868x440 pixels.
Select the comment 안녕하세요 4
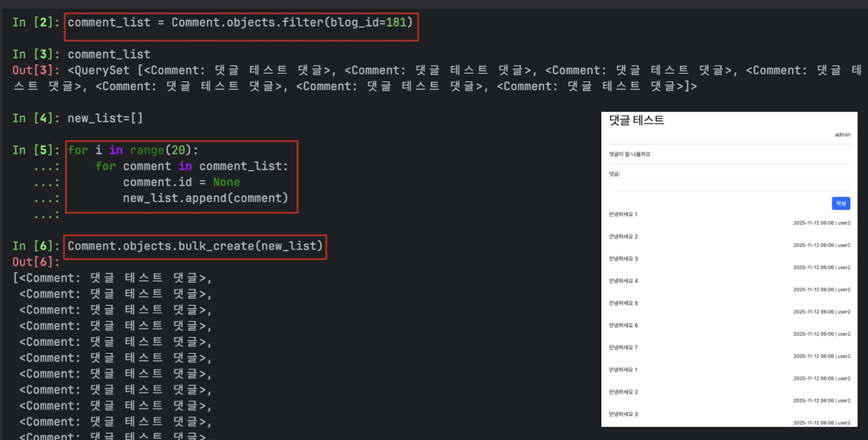tap(623, 281)
